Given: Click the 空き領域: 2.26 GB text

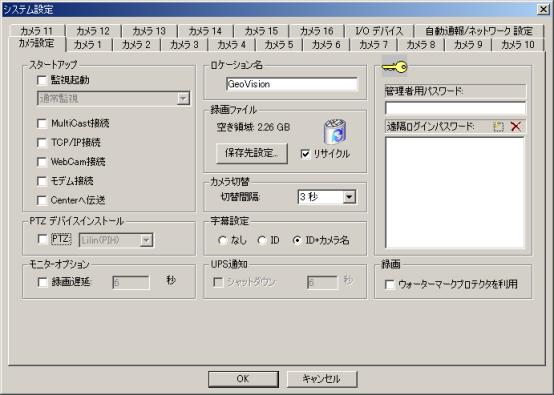Looking at the screenshot, I should [253, 127].
